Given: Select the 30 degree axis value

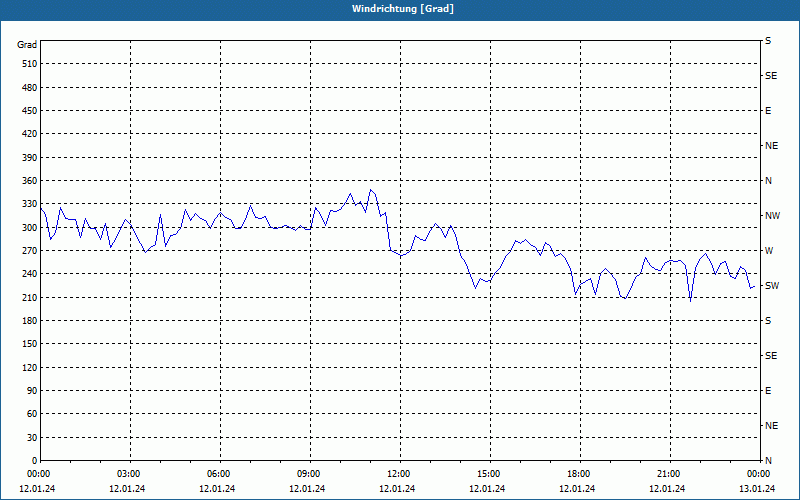Looking at the screenshot, I should pyautogui.click(x=32, y=437).
